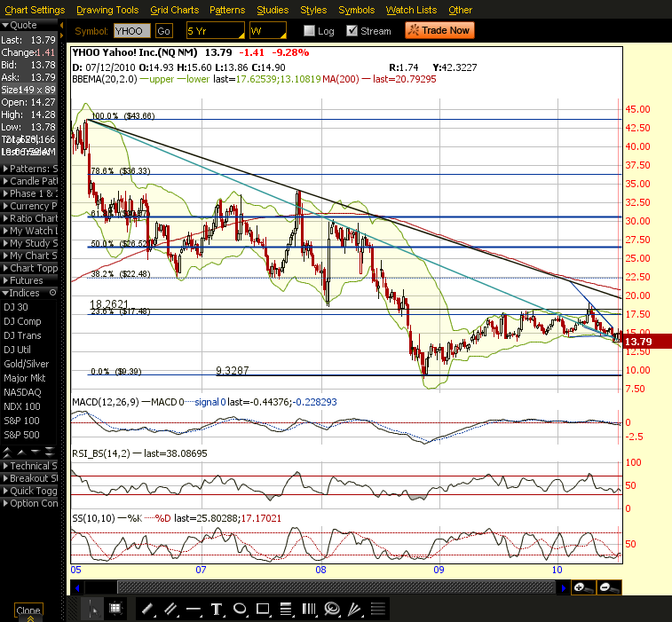Click the right scroll arrow below chart
Screen dimensions: 672x622
coord(564,587)
